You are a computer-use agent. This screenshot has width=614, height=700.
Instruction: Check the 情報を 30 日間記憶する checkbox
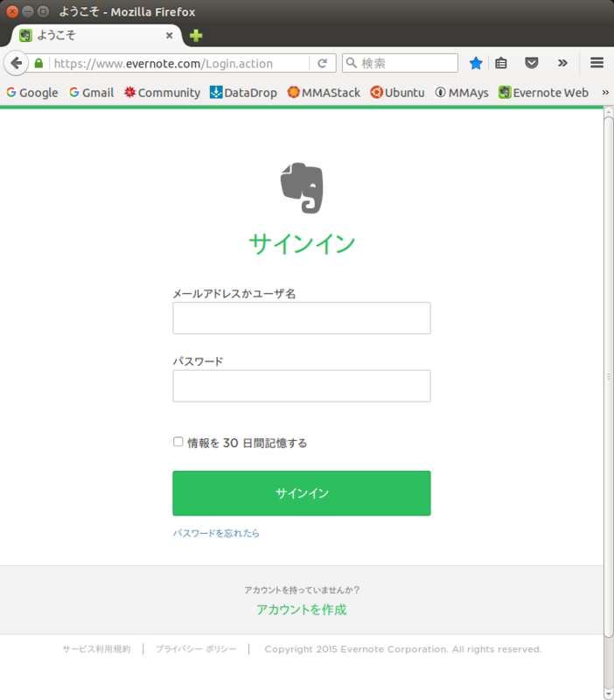point(178,442)
